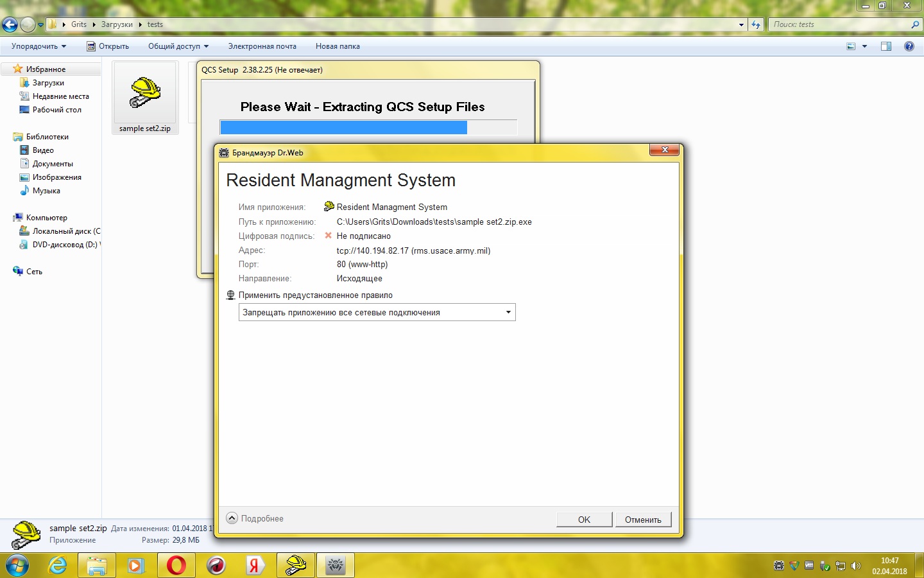Open the Windows Start menu

(x=17, y=565)
